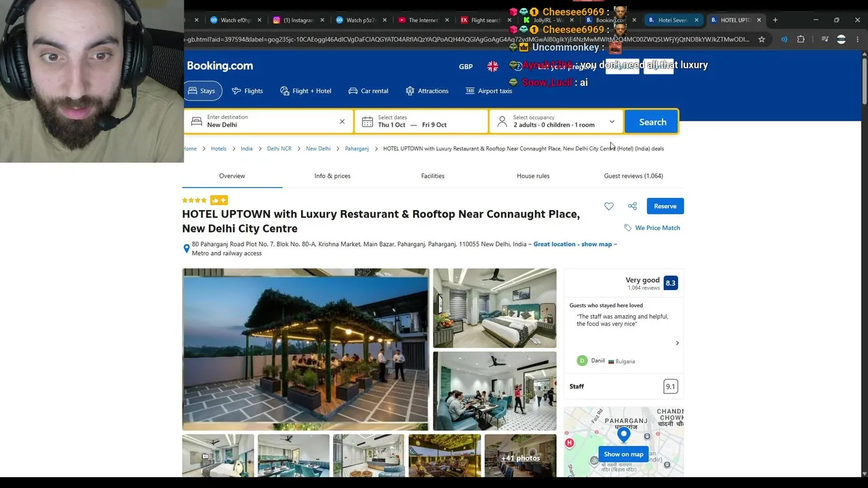The height and width of the screenshot is (488, 868).
Task: Open the Paharganj breadcrumb link
Action: pyautogui.click(x=357, y=148)
